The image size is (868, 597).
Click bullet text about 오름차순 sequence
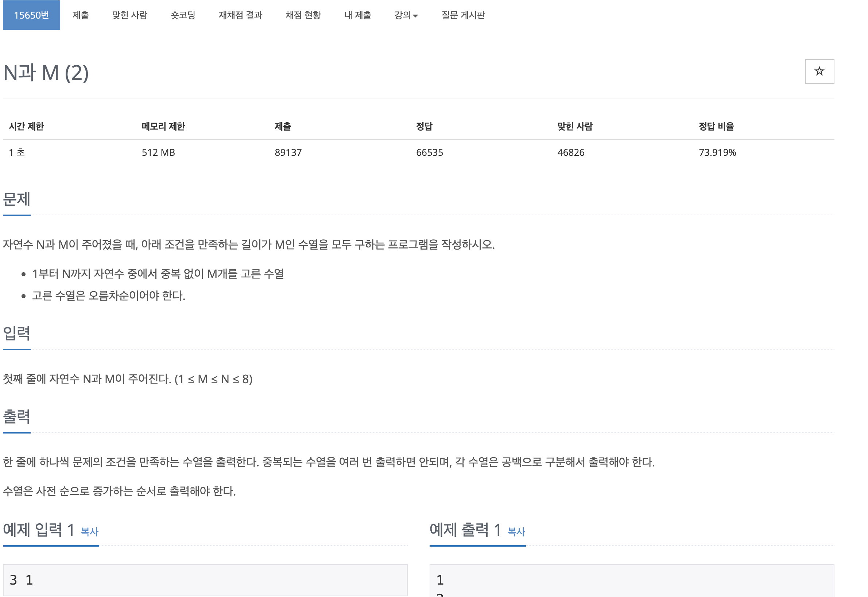pos(109,296)
